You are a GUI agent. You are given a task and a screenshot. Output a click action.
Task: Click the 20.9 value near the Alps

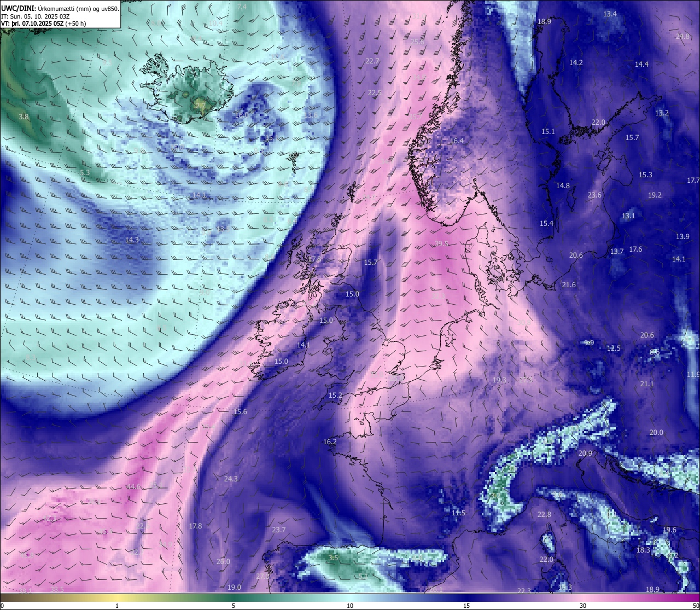[x=585, y=453]
